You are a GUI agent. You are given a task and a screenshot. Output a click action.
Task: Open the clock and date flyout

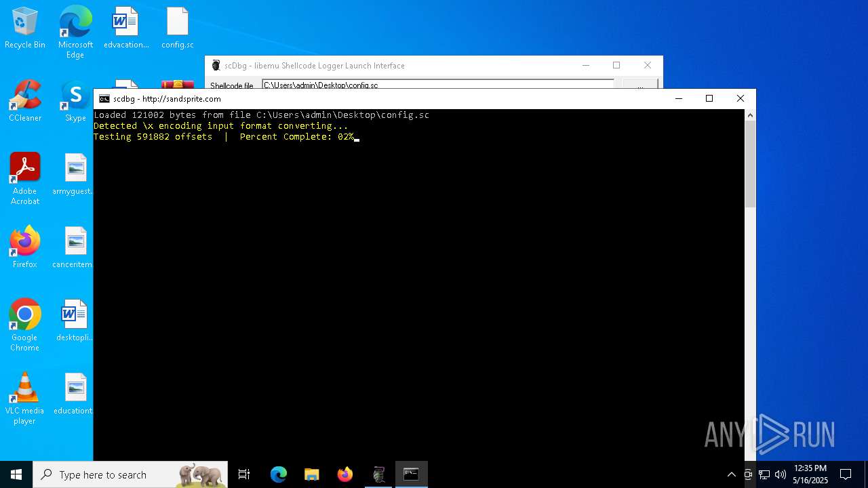(x=810, y=474)
